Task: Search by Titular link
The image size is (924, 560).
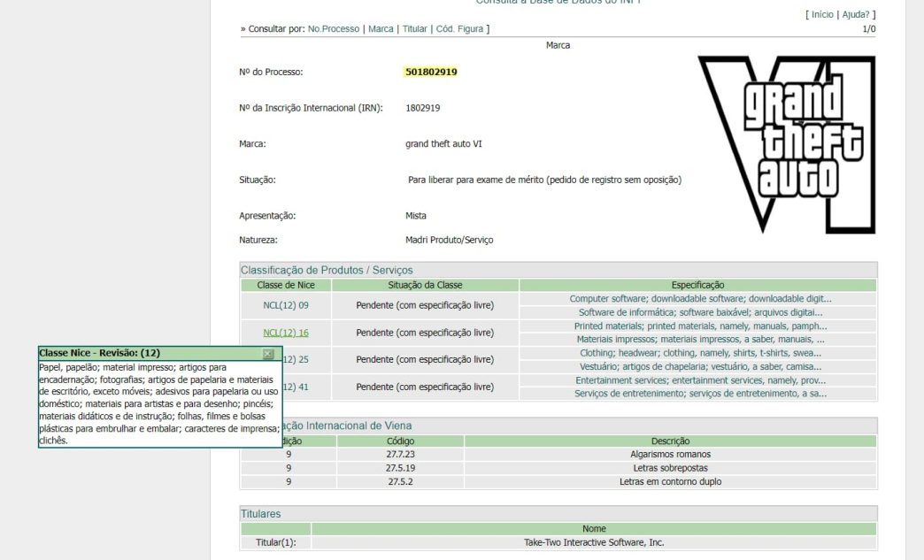Action: click(415, 29)
